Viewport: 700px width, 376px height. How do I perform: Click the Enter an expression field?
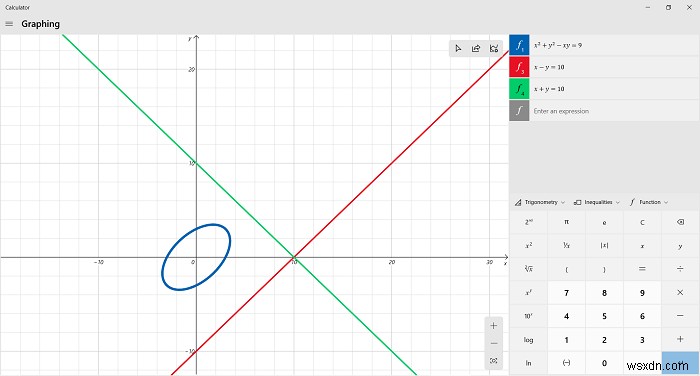click(x=614, y=111)
